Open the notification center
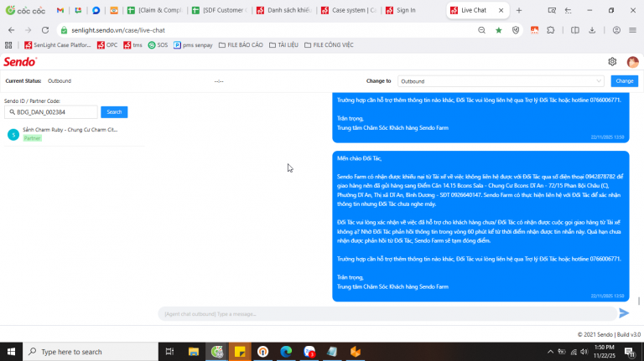 pos(630,352)
